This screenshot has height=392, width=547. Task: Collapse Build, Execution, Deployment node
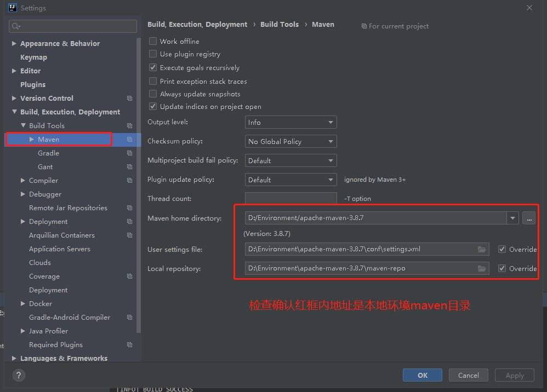point(14,112)
